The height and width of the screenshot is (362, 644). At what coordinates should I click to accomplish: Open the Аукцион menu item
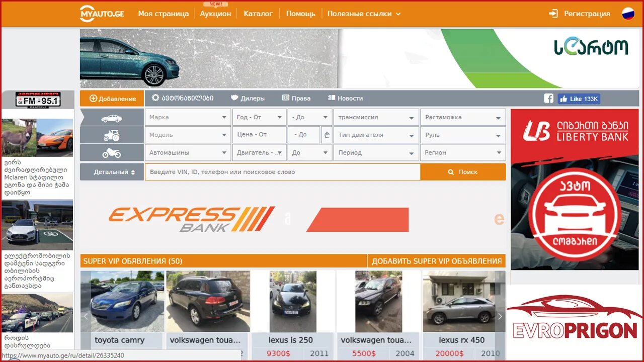tap(215, 14)
